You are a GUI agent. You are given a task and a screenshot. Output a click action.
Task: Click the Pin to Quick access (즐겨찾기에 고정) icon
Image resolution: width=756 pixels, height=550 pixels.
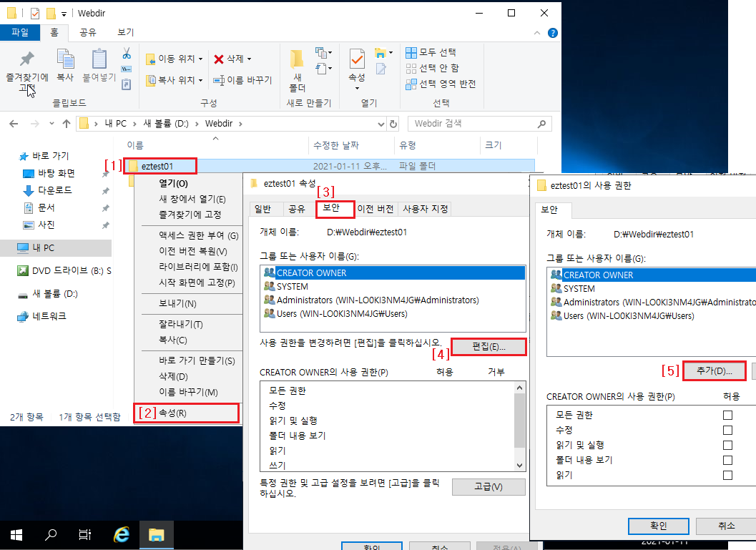click(27, 59)
